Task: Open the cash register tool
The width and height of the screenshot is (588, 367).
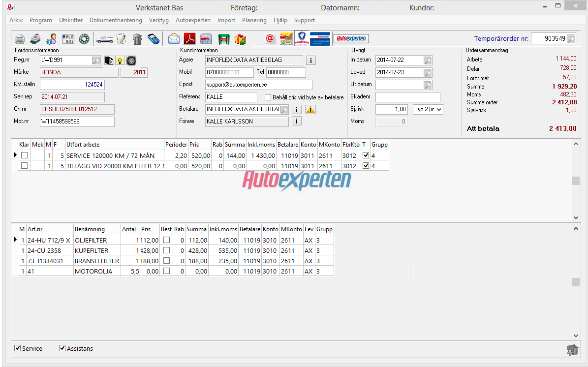Action: pos(35,38)
